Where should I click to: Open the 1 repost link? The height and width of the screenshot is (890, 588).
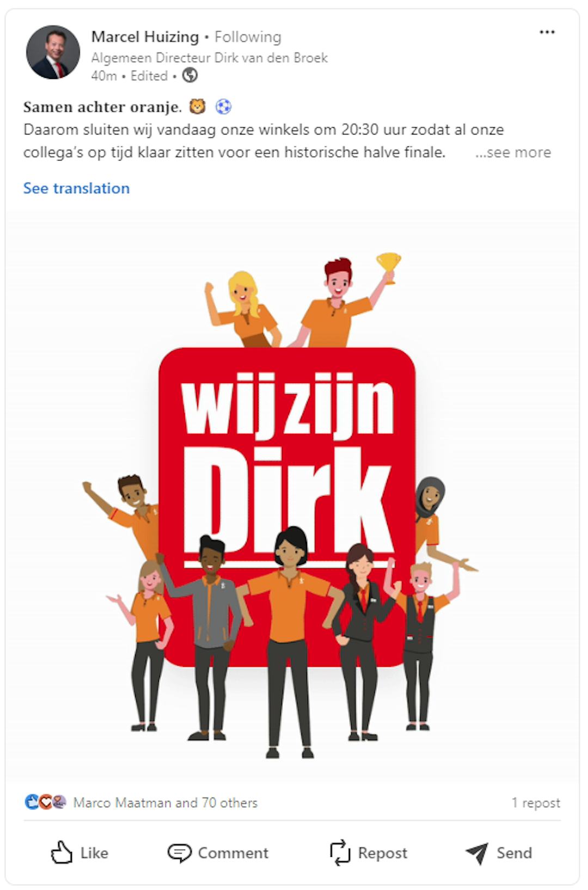coord(536,803)
